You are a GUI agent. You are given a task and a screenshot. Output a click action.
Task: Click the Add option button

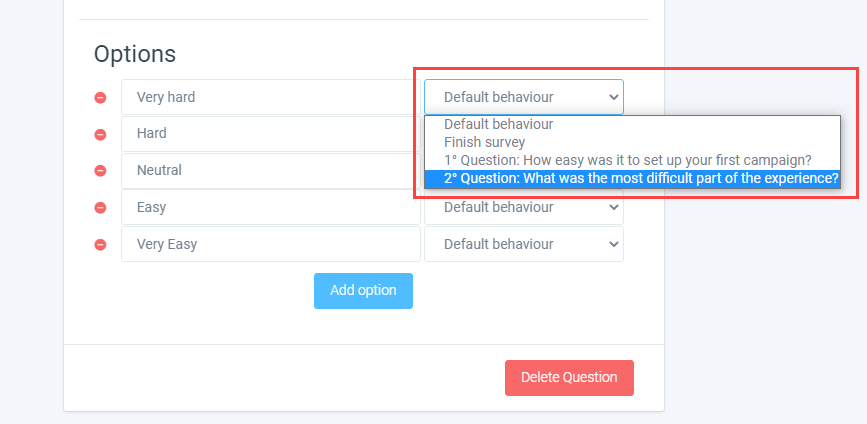pos(363,291)
